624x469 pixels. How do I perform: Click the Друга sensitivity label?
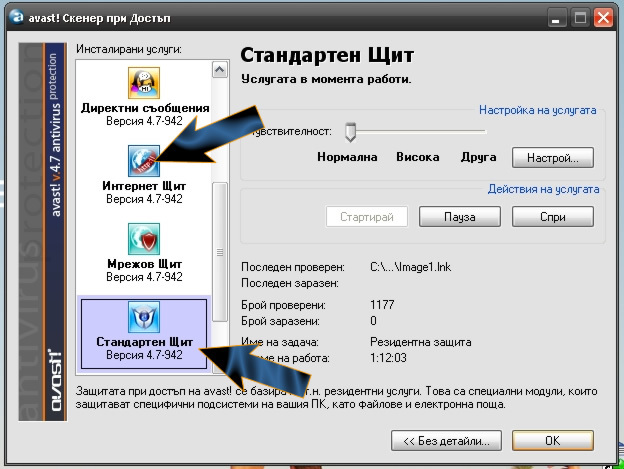coord(479,157)
